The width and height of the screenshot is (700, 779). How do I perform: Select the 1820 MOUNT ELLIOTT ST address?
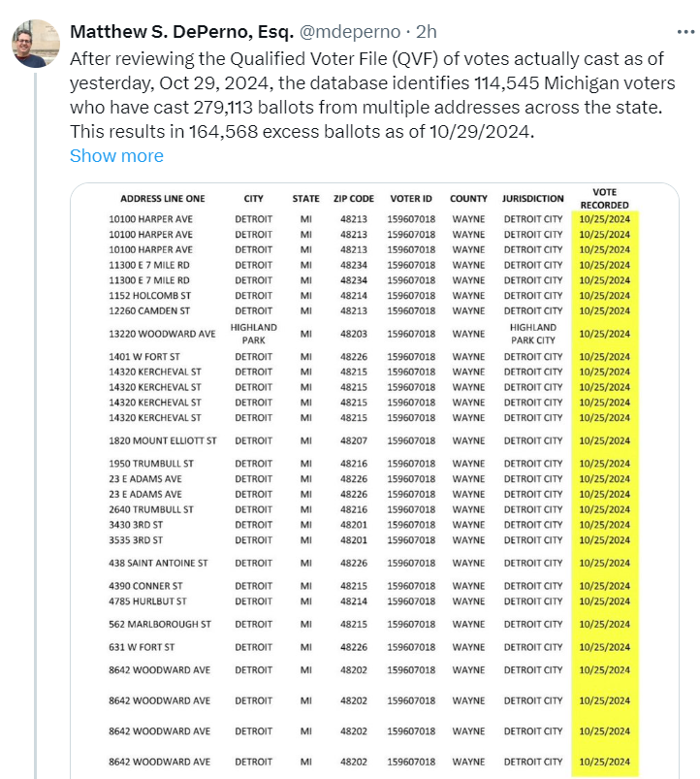(163, 440)
